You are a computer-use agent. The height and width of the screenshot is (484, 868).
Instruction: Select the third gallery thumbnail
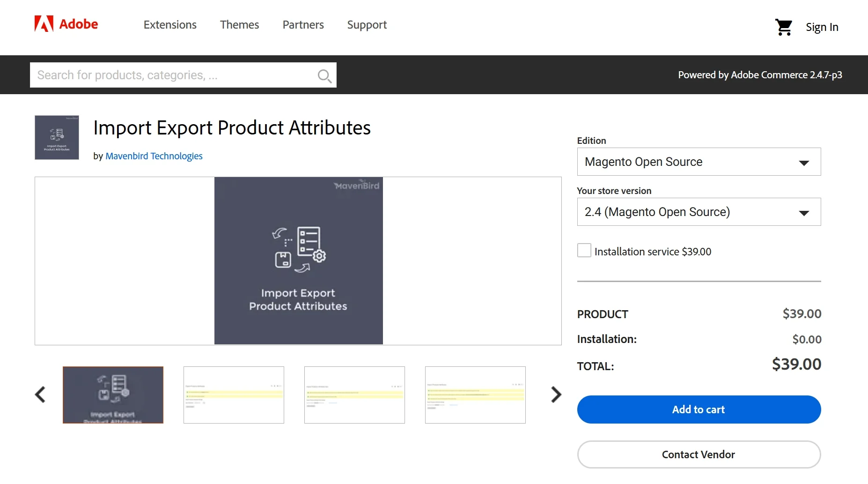pos(354,395)
